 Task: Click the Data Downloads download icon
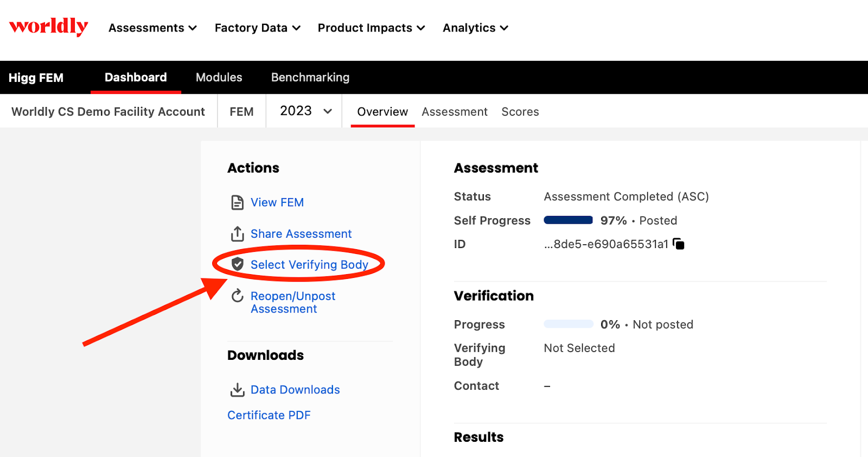pyautogui.click(x=238, y=390)
